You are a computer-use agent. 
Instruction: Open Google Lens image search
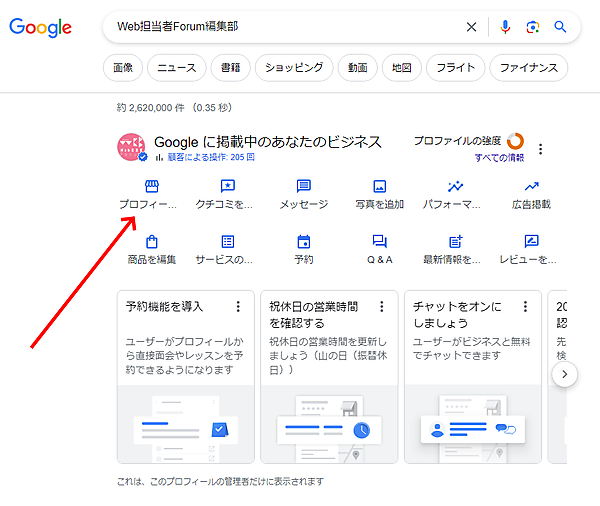click(533, 27)
